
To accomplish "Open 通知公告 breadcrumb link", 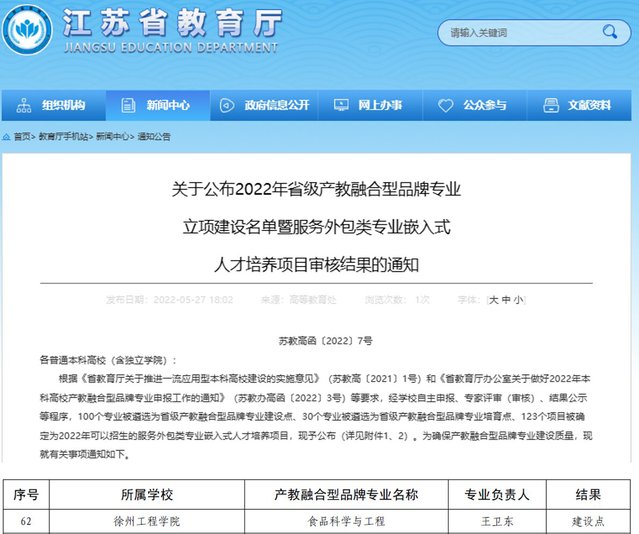I will pyautogui.click(x=154, y=135).
